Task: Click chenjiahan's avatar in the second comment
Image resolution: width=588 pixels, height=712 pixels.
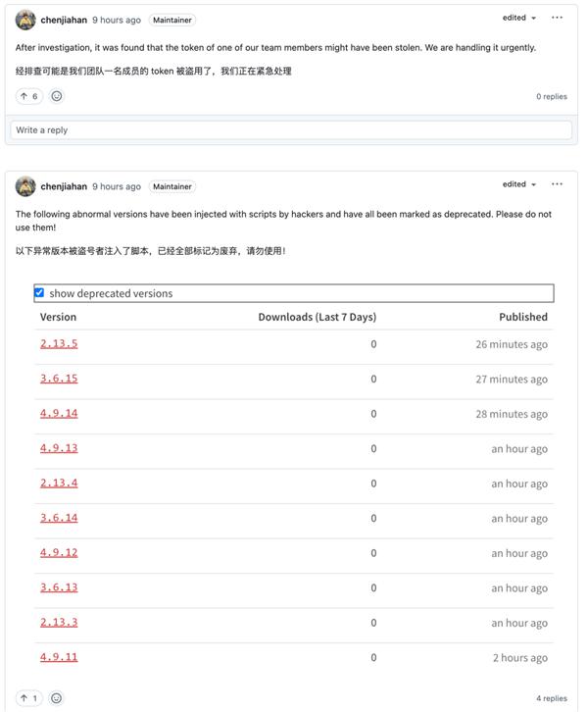Action: [x=25, y=186]
